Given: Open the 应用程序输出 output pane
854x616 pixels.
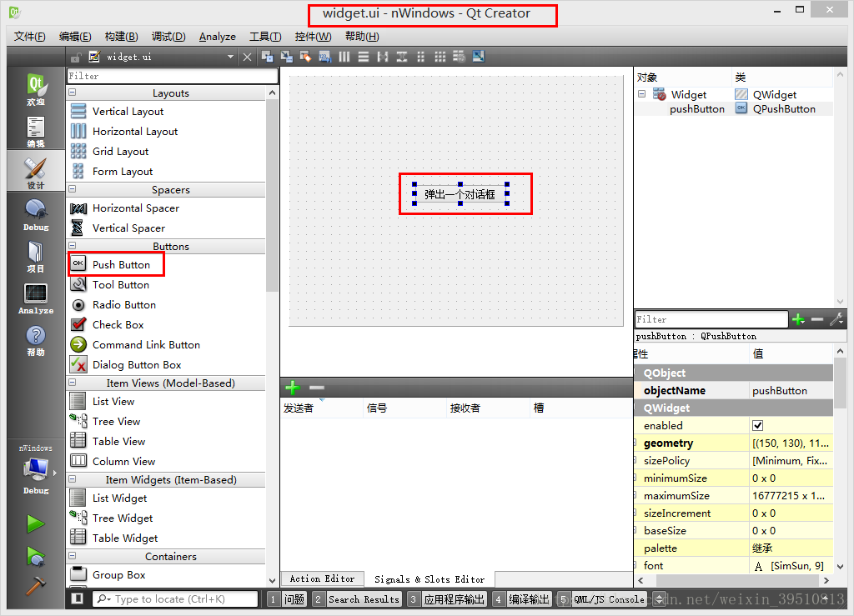Looking at the screenshot, I should tap(447, 599).
